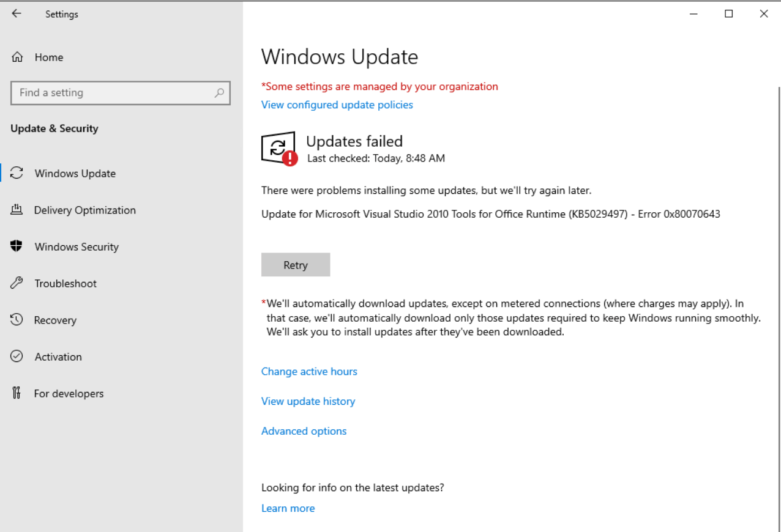Focus the Find a setting search box
The image size is (781, 532).
point(121,93)
